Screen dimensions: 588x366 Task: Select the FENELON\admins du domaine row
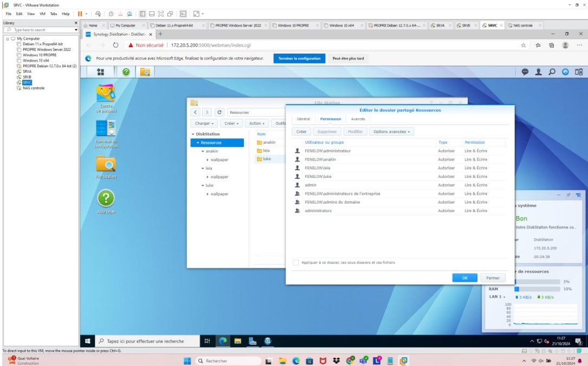[x=400, y=202]
